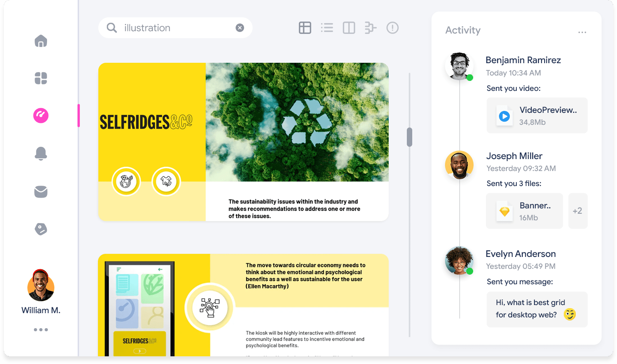Open the Banner sketch file attachment
617x364 pixels.
524,211
